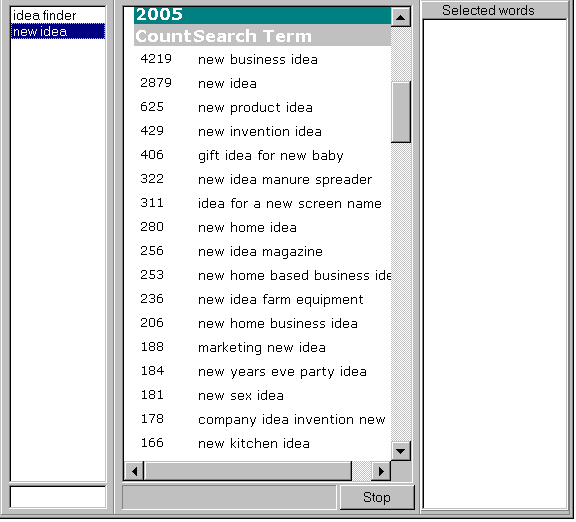The image size is (576, 522).
Task: Click the Count column header
Action: point(163,36)
